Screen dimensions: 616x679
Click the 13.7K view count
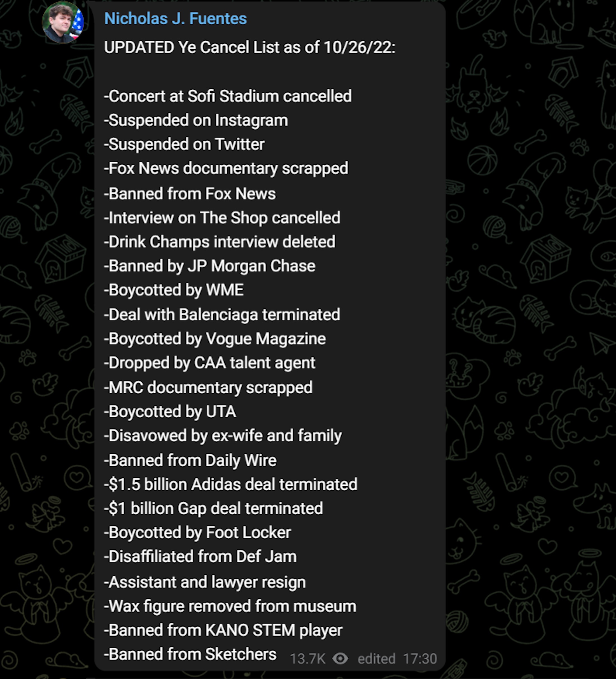(307, 659)
